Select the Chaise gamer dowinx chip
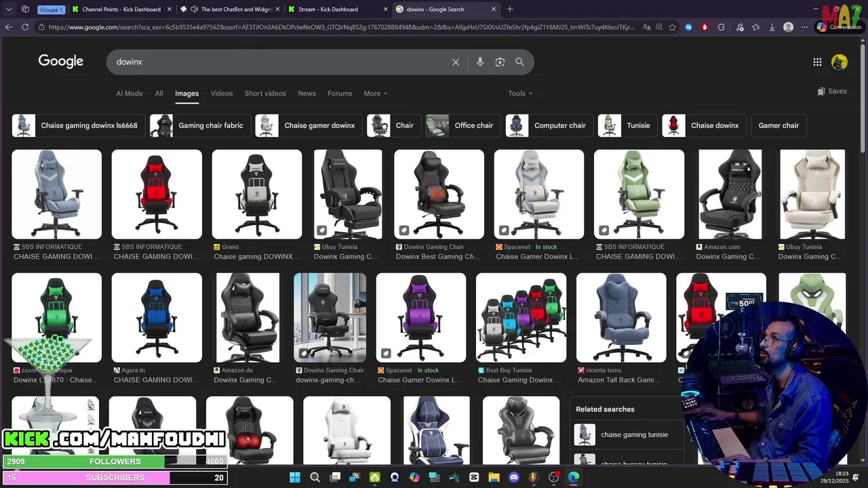 tap(309, 125)
